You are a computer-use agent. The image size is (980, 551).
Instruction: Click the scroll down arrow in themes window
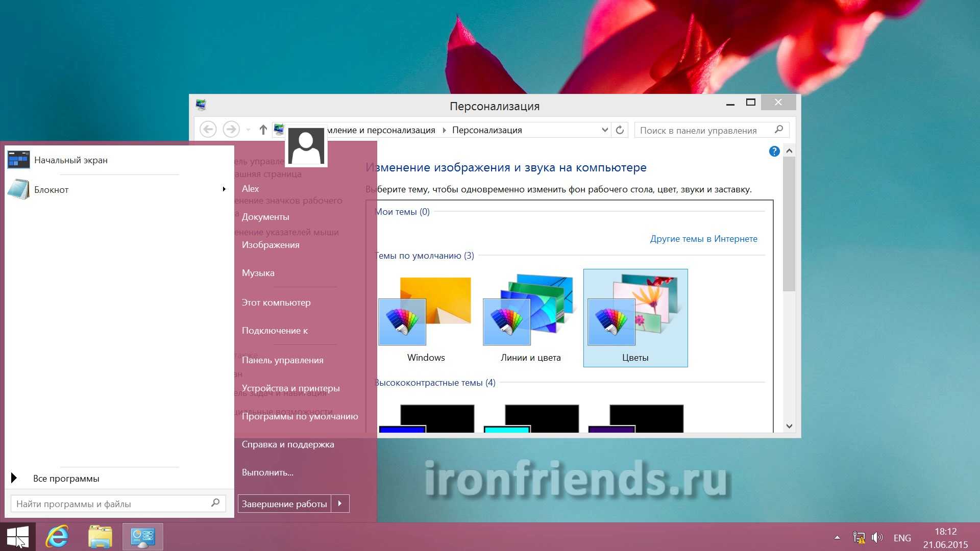tap(789, 426)
